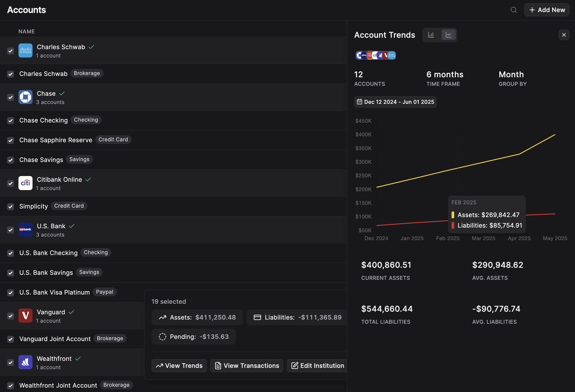Click the $544,660.44 total liabilities value
Image resolution: width=575 pixels, height=392 pixels.
click(x=387, y=309)
